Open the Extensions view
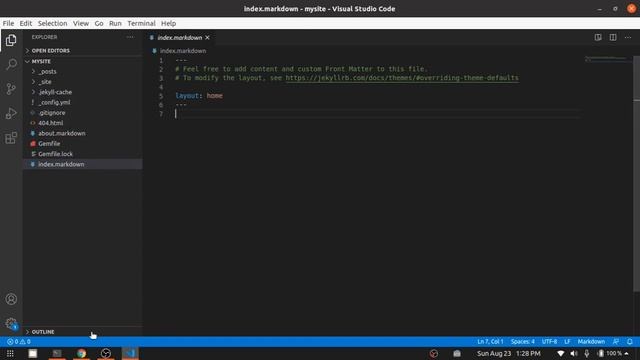 coord(11,138)
